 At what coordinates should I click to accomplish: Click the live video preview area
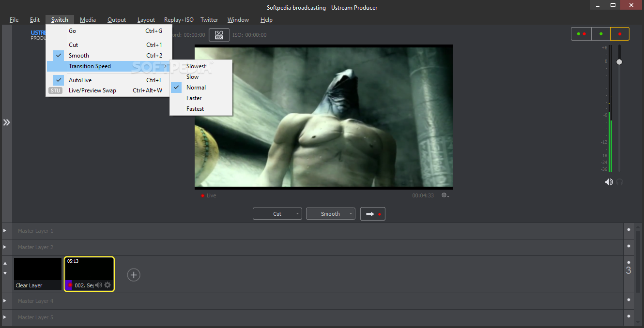tap(323, 117)
